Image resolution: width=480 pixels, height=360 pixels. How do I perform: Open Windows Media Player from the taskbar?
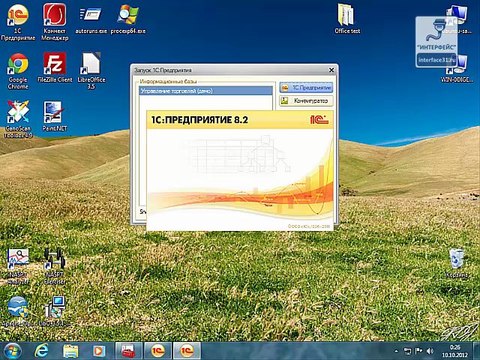[x=99, y=351]
